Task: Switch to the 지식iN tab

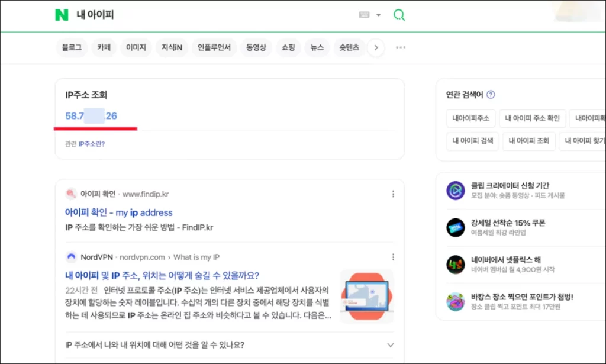Action: pyautogui.click(x=172, y=47)
